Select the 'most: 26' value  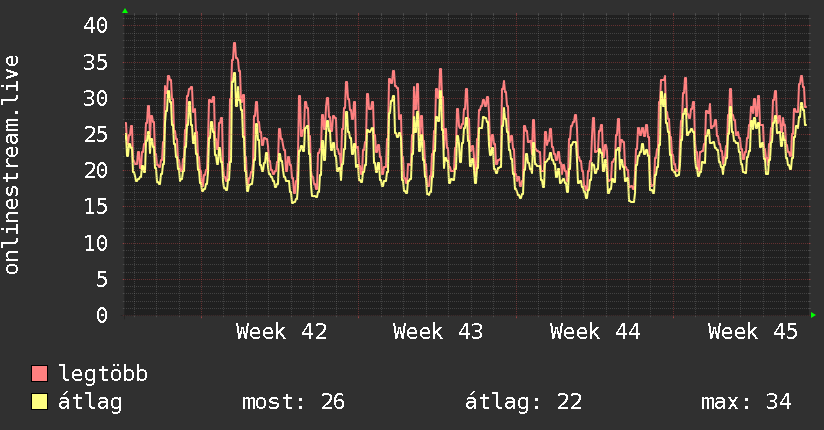pos(293,402)
